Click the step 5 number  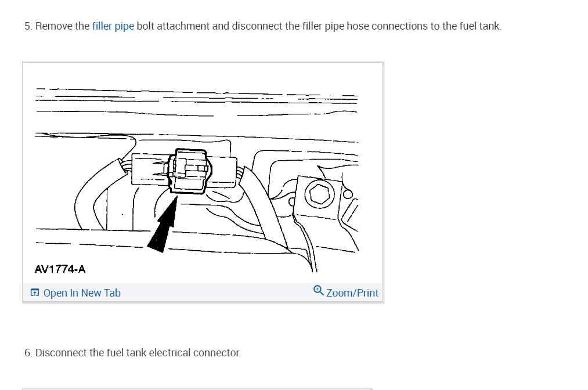28,26
